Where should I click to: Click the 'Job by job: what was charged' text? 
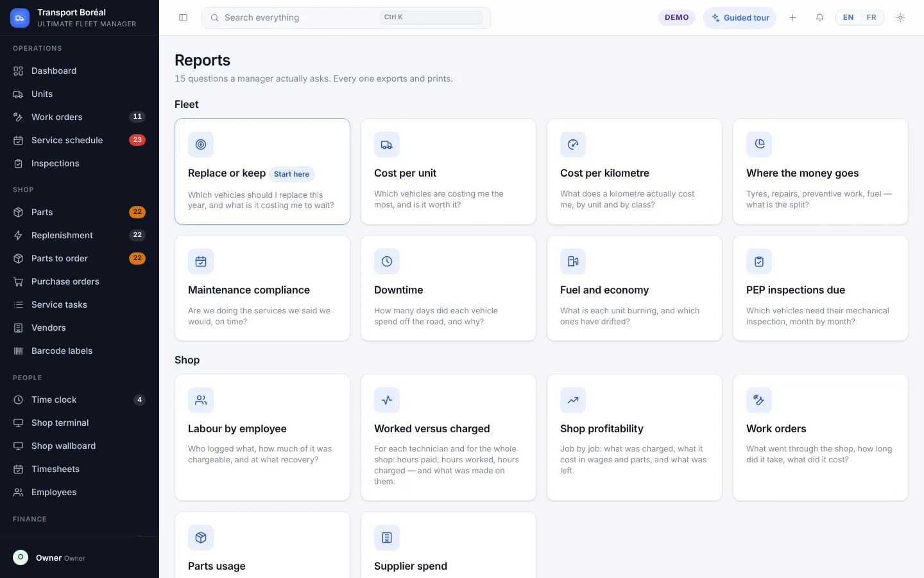point(633,460)
